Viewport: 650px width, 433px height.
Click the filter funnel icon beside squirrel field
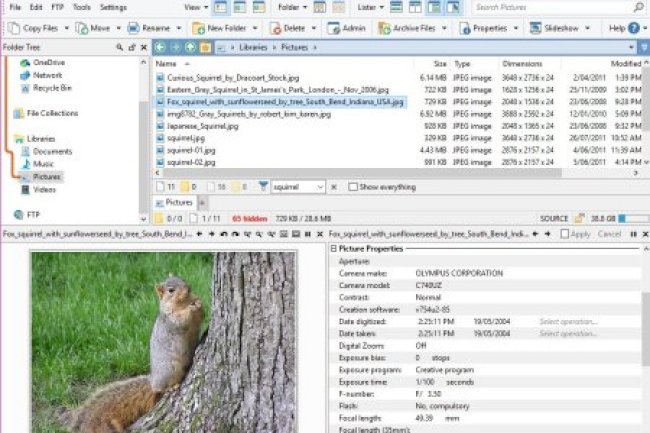pyautogui.click(x=263, y=187)
